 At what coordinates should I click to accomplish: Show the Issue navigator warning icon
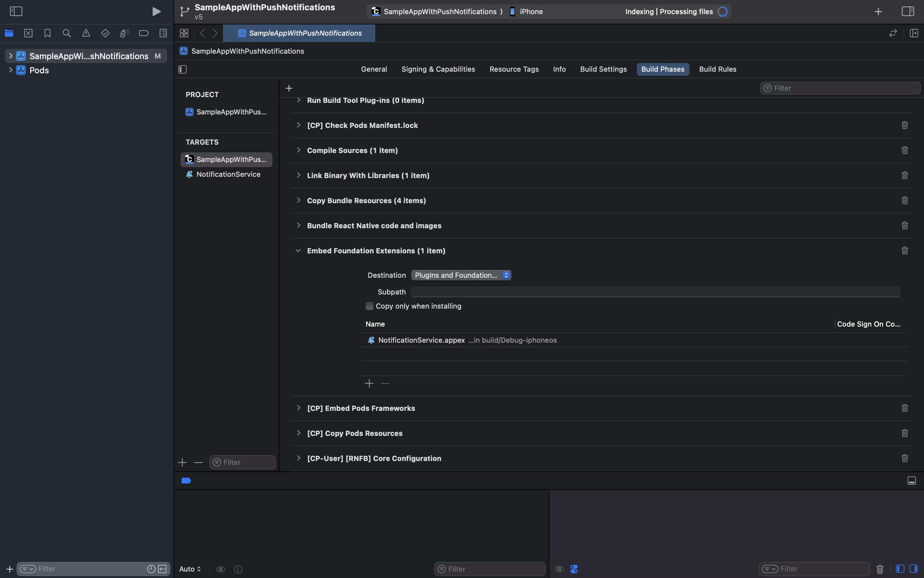[85, 33]
